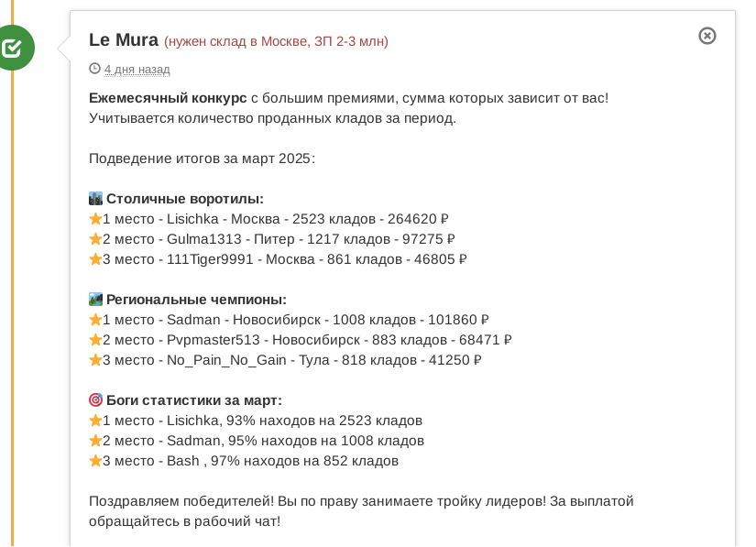Click the green checkmark timeline icon
The height and width of the screenshot is (547, 756).
pos(13,48)
